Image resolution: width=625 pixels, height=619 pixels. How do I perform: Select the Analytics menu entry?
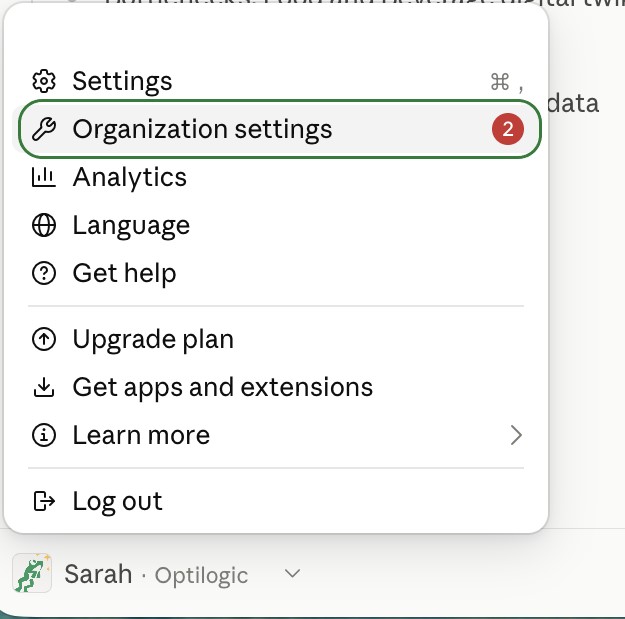click(276, 177)
